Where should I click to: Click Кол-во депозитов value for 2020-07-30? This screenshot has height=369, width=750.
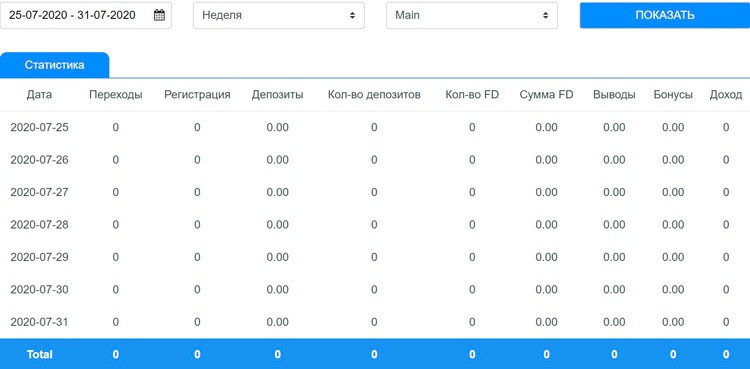[374, 290]
